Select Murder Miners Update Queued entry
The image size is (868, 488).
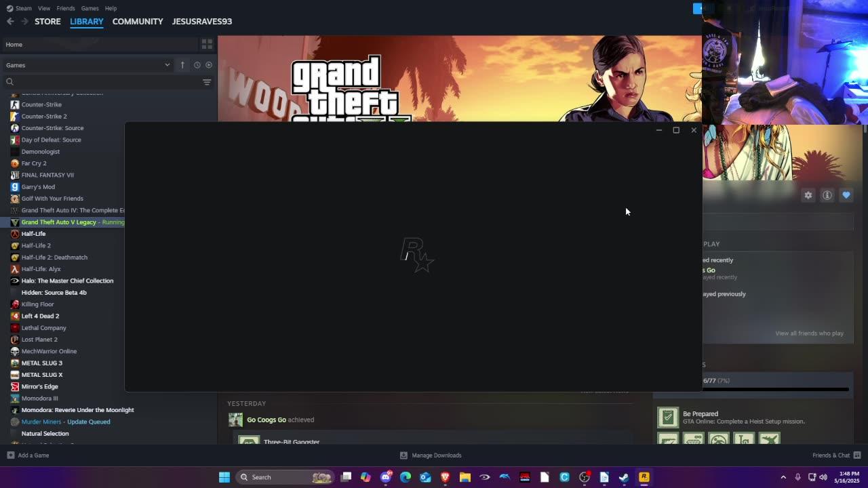66,422
